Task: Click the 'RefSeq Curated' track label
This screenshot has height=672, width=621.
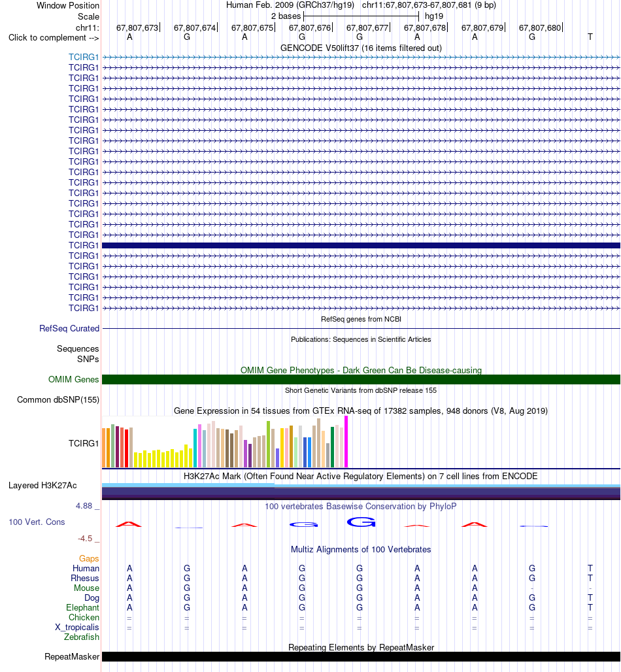Action: [69, 329]
